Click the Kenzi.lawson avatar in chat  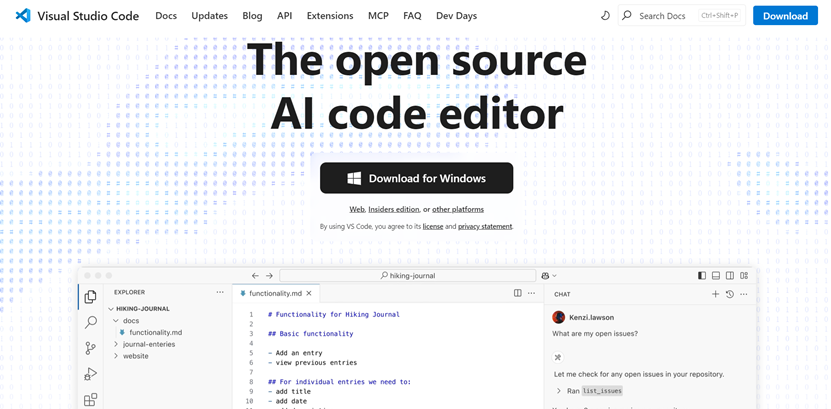pyautogui.click(x=558, y=317)
